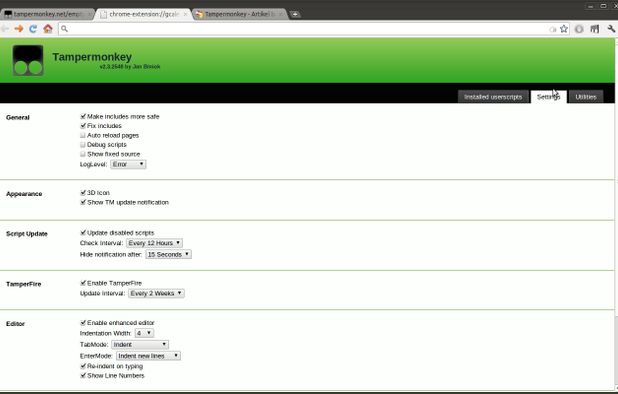Toggle the 3D Icon checkbox
618x394 pixels.
[83, 193]
